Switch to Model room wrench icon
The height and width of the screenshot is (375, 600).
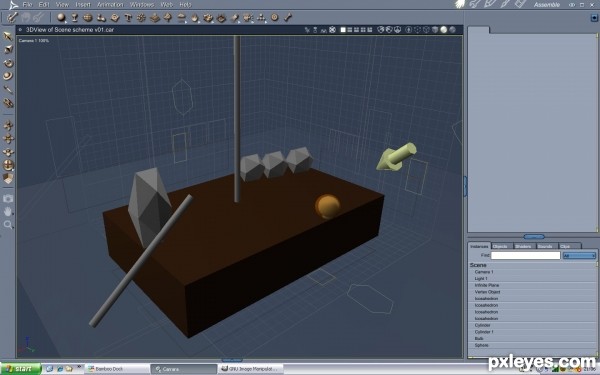click(475, 4)
